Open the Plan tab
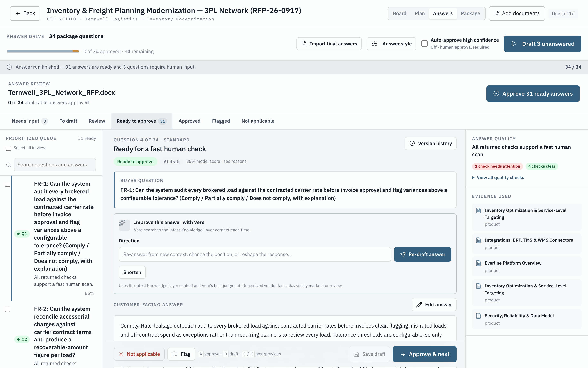The image size is (588, 368). pos(420,13)
